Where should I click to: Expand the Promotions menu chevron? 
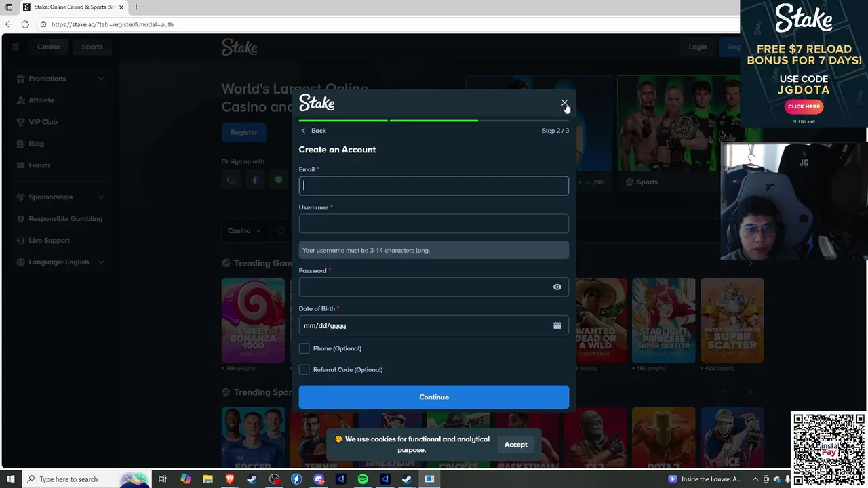[x=101, y=79]
